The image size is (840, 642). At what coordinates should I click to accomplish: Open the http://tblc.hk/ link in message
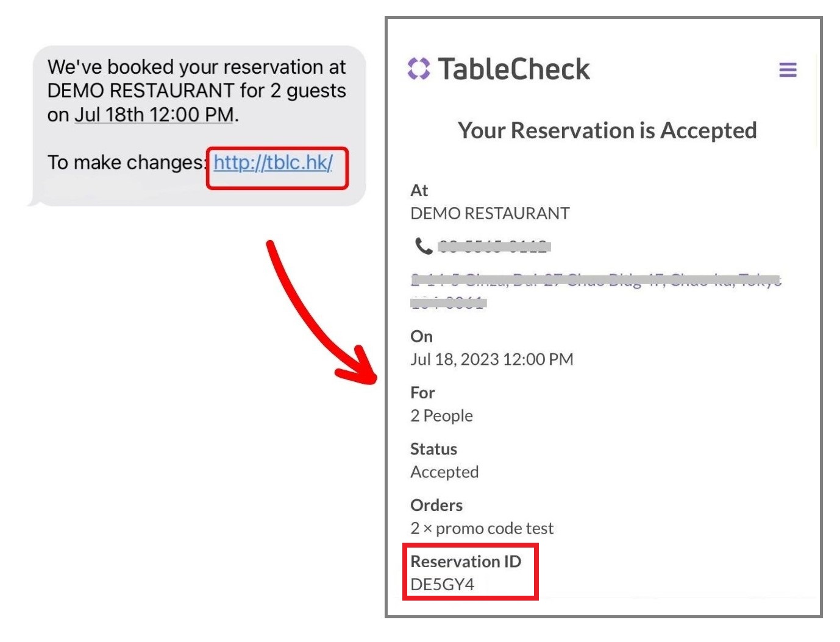273,163
